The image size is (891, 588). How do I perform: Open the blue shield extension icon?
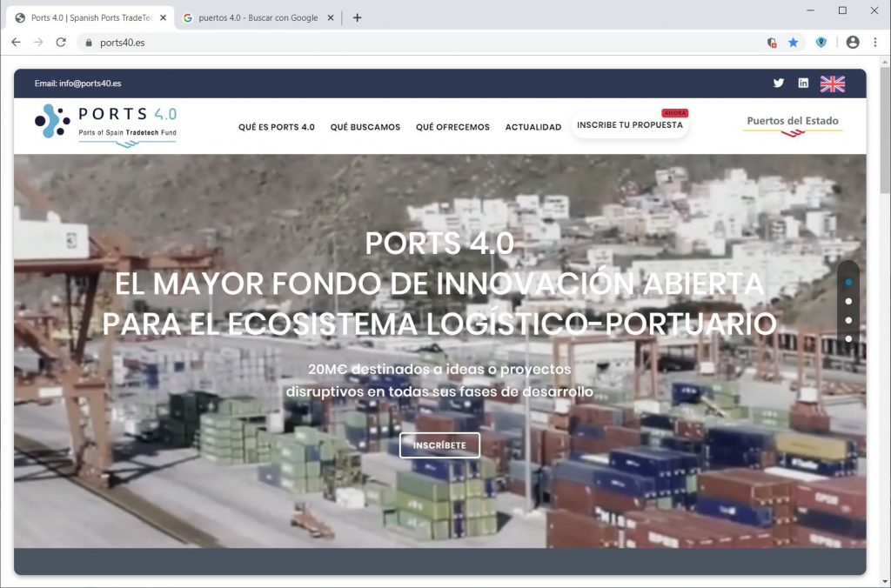821,42
